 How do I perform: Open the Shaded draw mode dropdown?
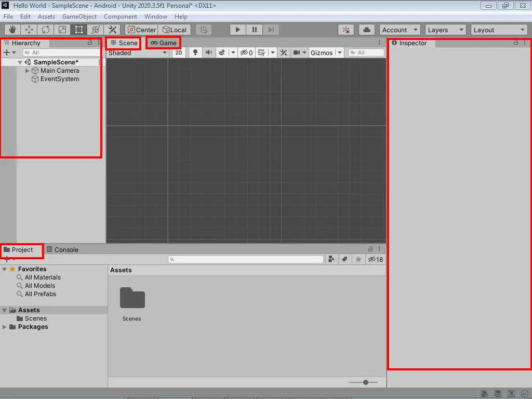click(x=137, y=52)
